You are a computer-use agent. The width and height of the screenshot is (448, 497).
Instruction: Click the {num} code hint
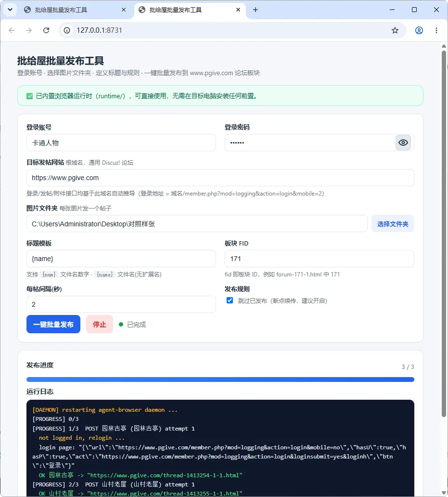[x=49, y=275]
